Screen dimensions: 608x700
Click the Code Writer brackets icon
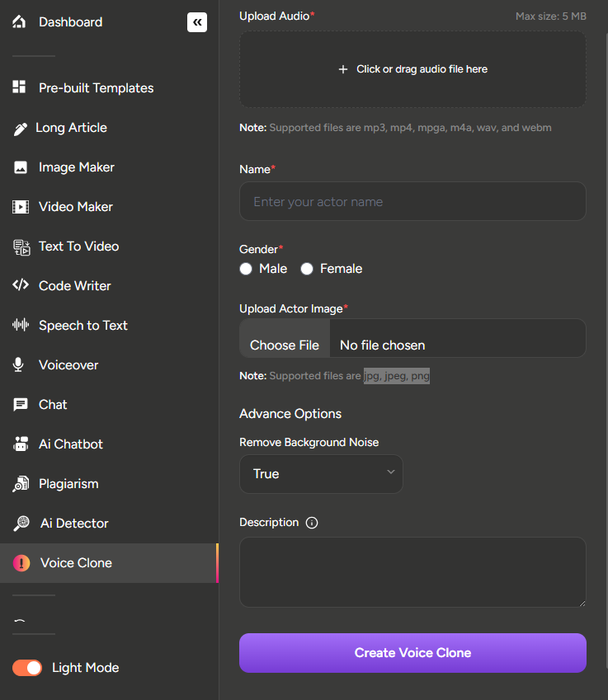(x=21, y=286)
